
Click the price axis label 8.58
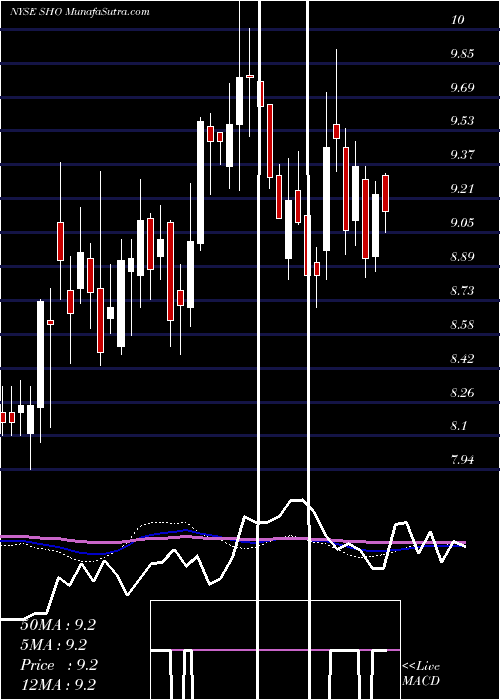click(x=462, y=325)
